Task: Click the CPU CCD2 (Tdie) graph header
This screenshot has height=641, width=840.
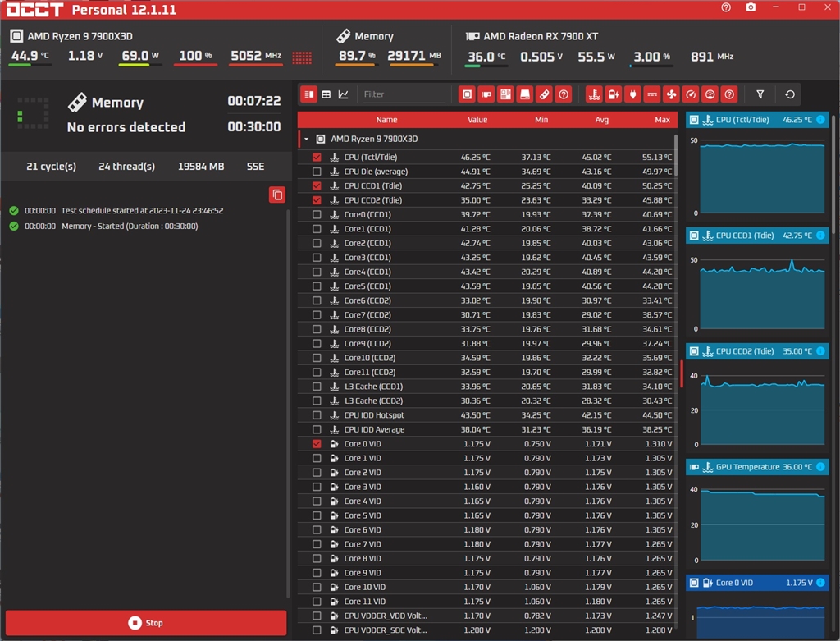Action: click(x=757, y=351)
